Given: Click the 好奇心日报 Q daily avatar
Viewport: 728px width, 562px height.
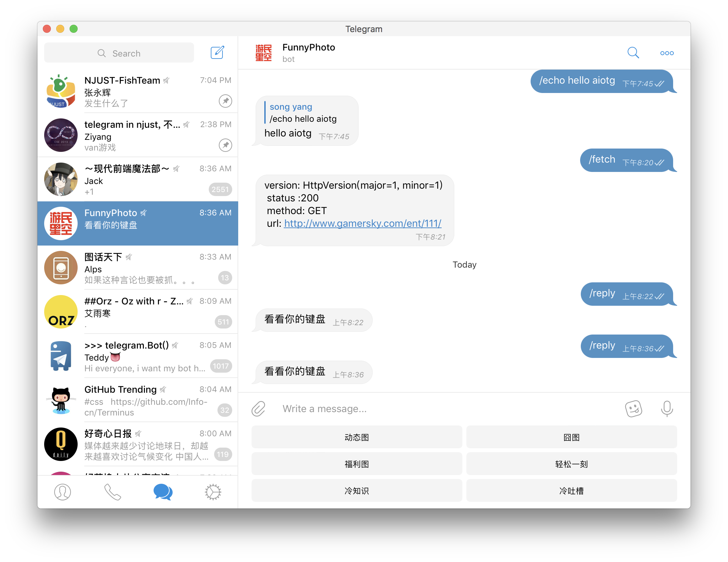Looking at the screenshot, I should pyautogui.click(x=61, y=444).
